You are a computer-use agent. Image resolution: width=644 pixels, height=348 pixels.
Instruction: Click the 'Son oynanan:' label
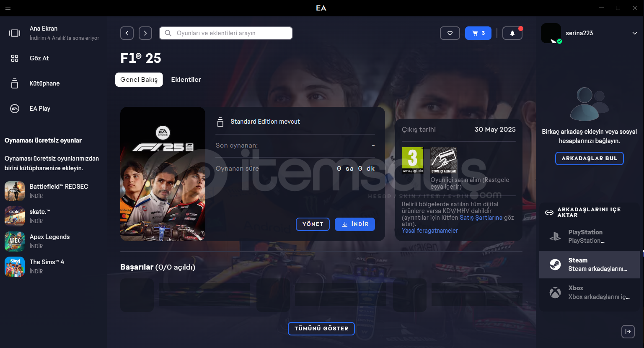(x=237, y=145)
